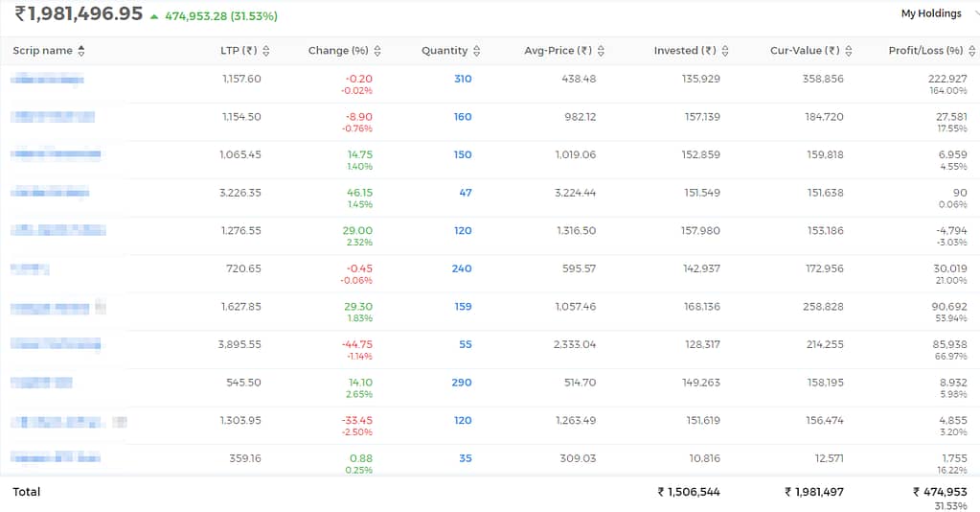The image size is (980, 512).
Task: Open quantity 159 holding details
Action: tap(463, 307)
